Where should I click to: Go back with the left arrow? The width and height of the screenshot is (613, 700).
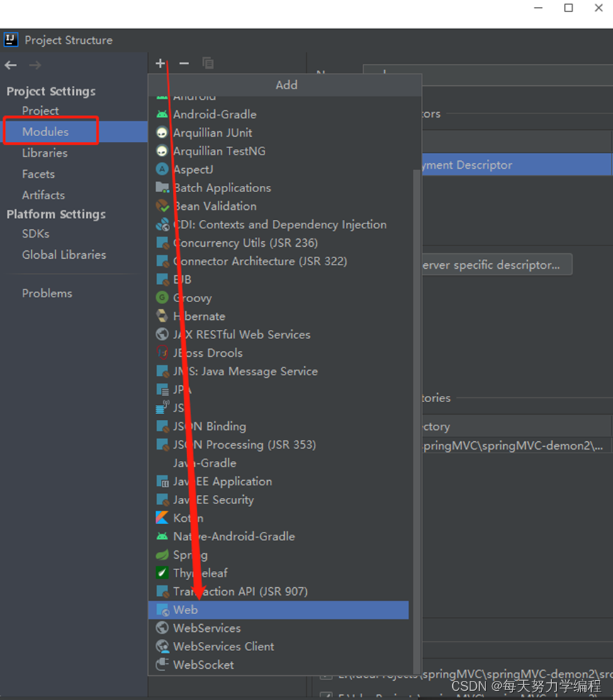point(11,65)
